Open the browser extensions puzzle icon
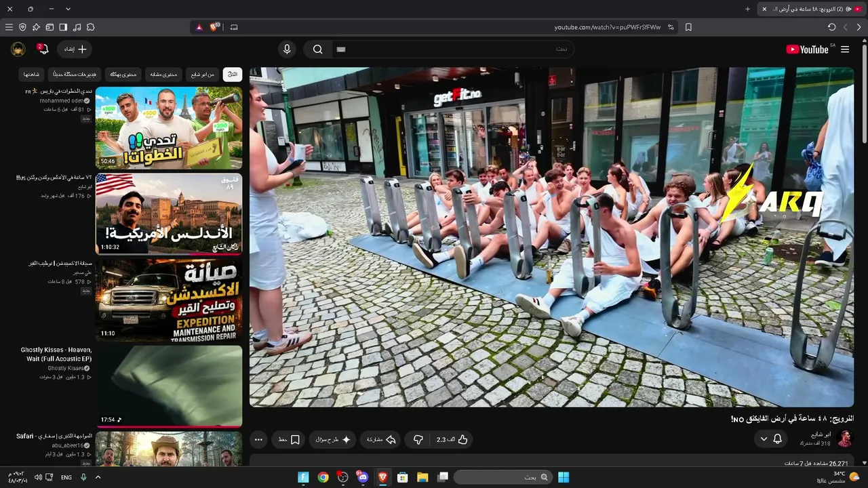Screen dimensions: 868x488 point(90,27)
